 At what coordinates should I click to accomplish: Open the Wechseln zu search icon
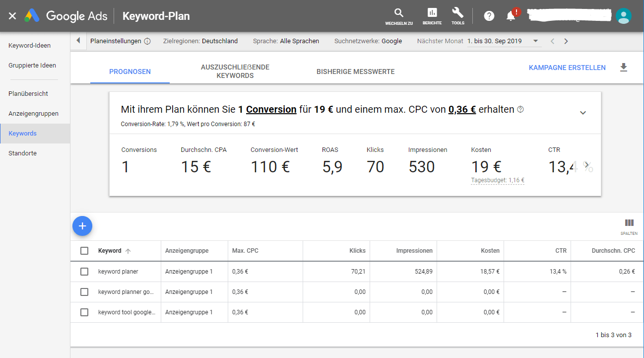pyautogui.click(x=398, y=13)
